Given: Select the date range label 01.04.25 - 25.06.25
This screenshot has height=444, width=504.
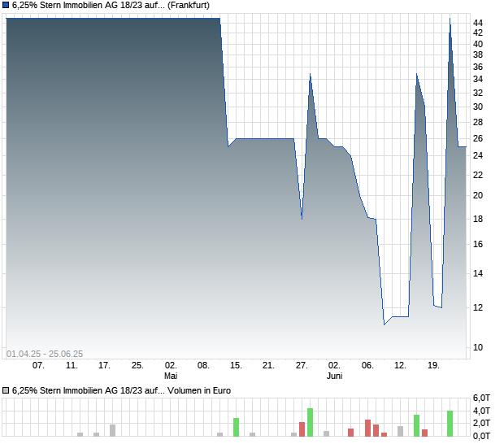Looking at the screenshot, I should [x=45, y=354].
